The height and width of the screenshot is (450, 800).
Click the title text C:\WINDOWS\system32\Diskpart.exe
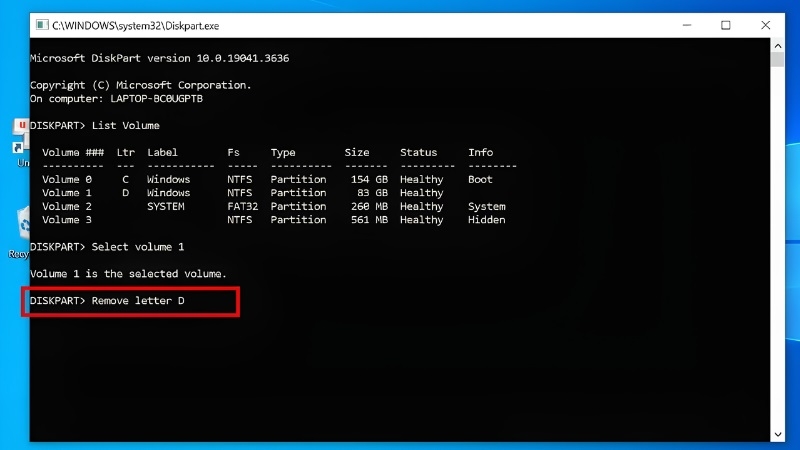click(x=136, y=26)
